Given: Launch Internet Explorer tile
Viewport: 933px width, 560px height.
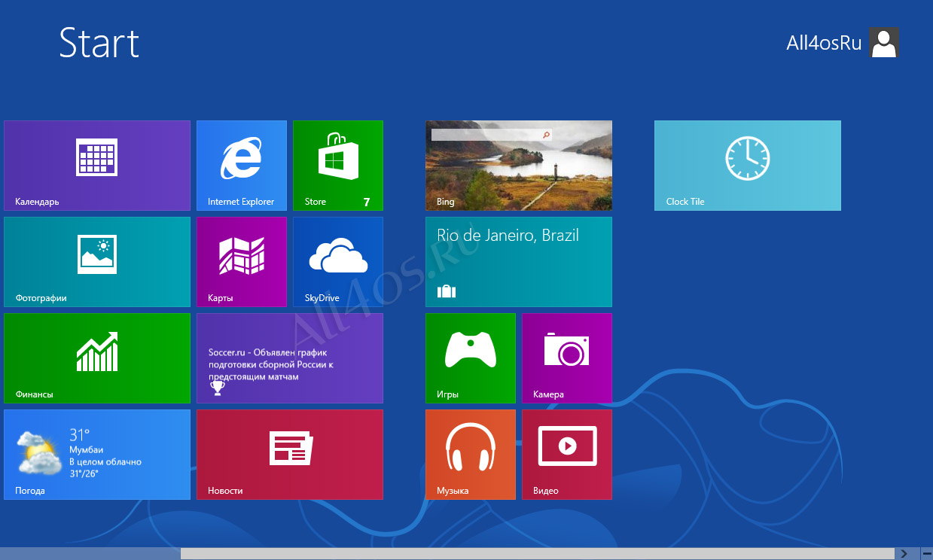Looking at the screenshot, I should (242, 166).
